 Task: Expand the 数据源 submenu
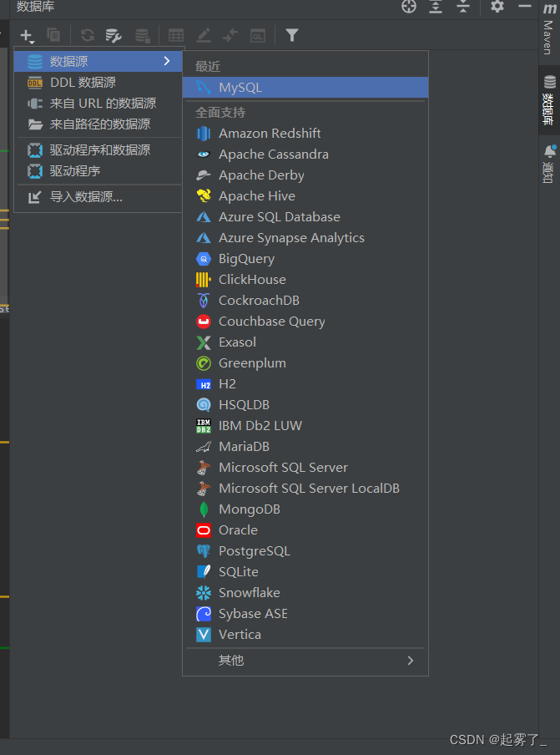pos(98,61)
